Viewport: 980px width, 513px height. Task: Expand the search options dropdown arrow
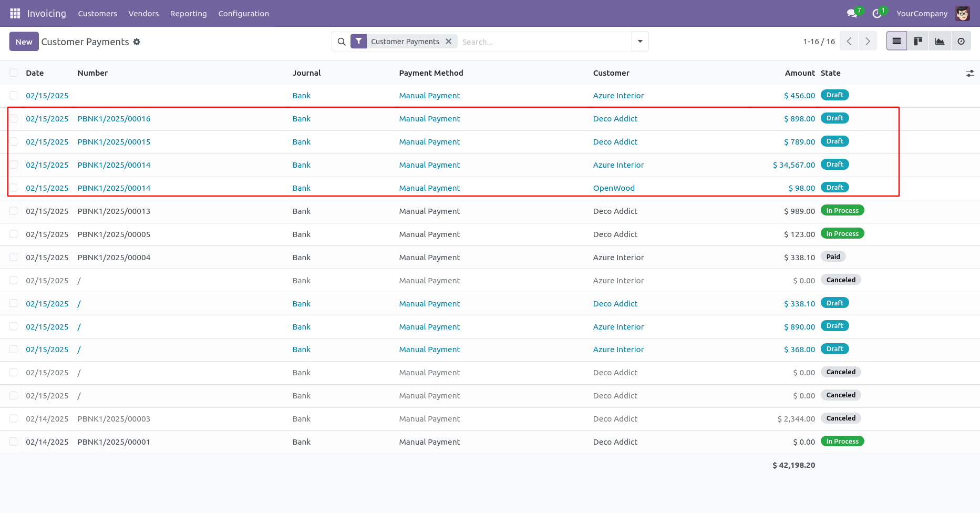coord(640,42)
